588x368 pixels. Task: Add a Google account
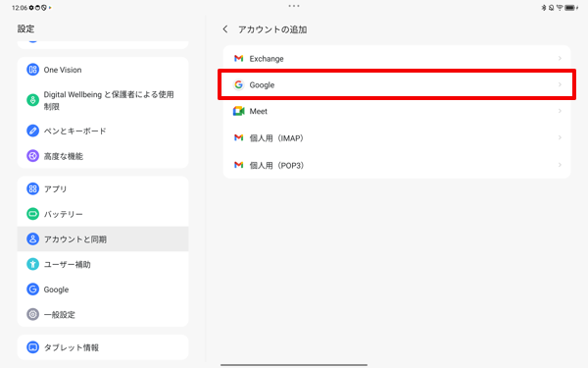397,84
